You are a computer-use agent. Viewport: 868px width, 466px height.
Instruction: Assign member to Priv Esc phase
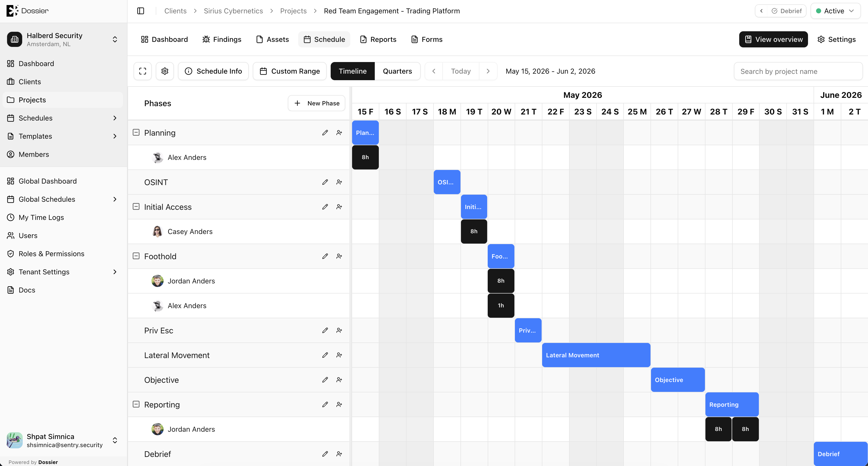coord(339,330)
